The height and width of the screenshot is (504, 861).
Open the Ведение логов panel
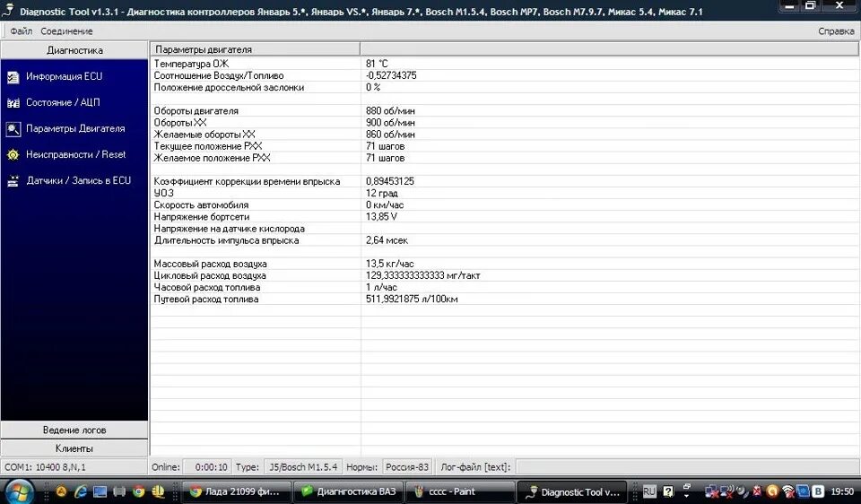coord(74,430)
